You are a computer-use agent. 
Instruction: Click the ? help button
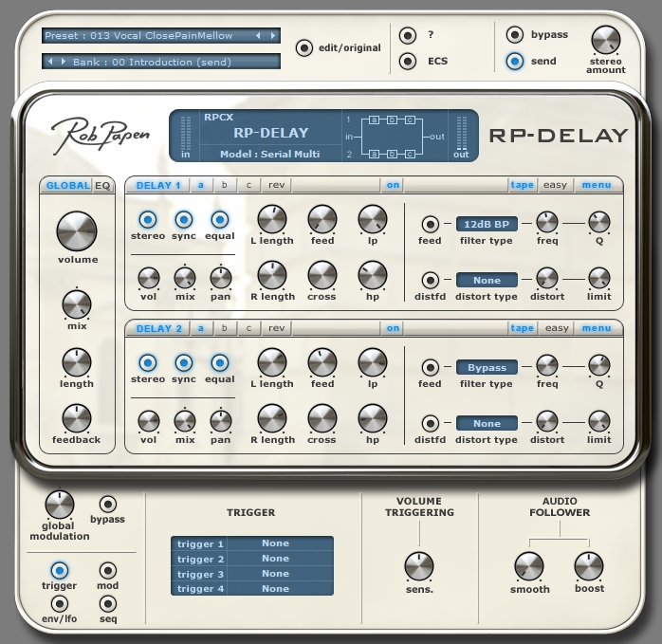[x=408, y=35]
